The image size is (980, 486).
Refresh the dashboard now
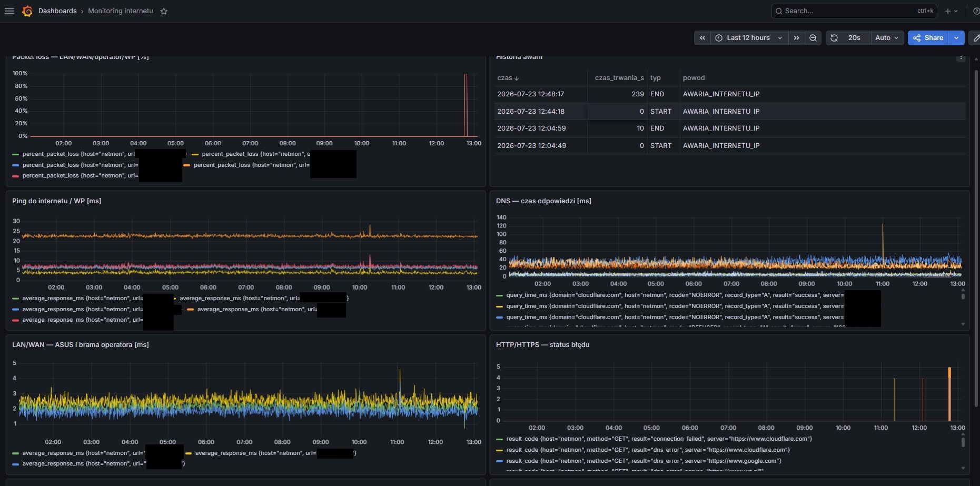coord(834,38)
